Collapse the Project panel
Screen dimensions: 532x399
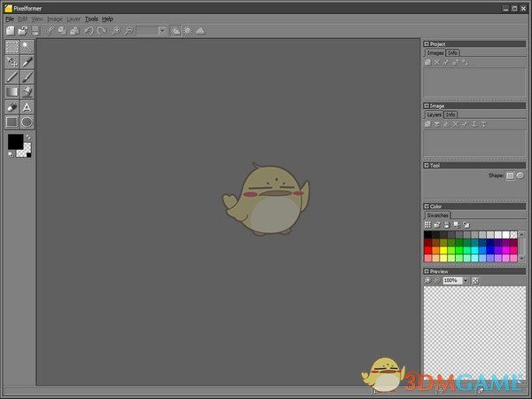coord(426,43)
